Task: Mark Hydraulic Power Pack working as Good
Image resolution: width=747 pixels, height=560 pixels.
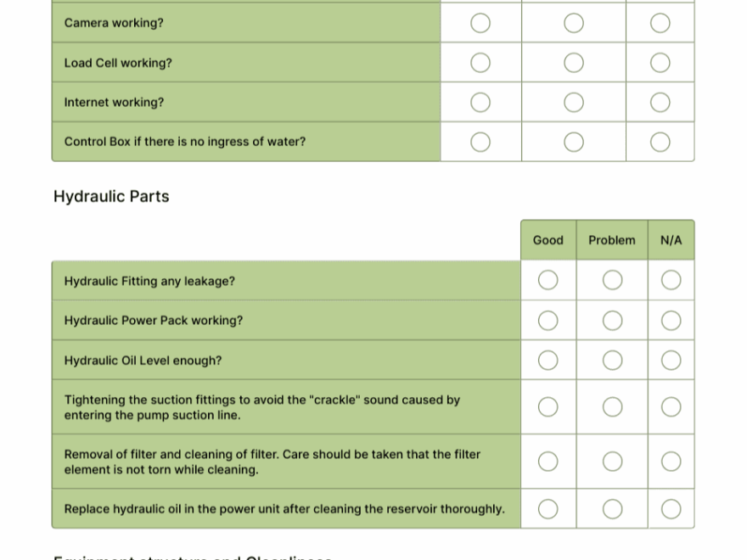Action: (548, 320)
